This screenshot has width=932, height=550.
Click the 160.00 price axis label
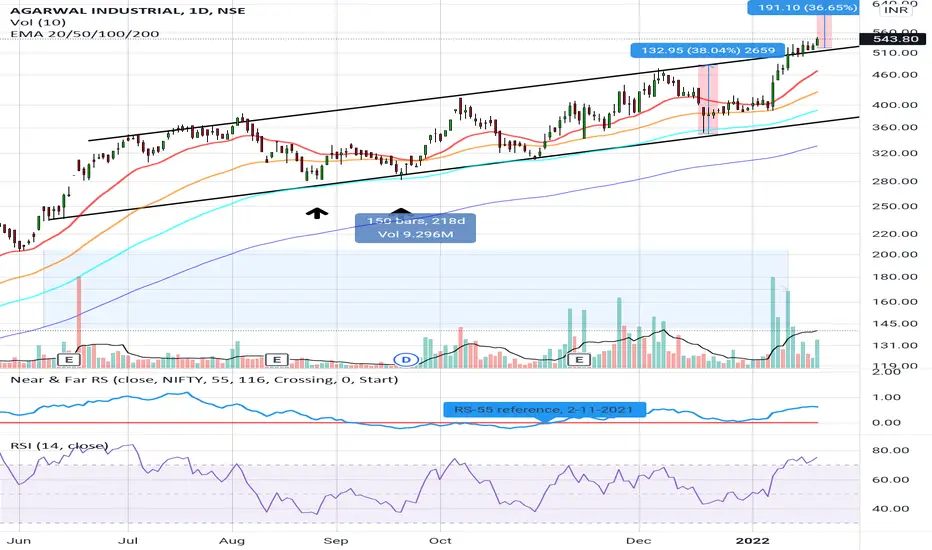click(x=896, y=301)
